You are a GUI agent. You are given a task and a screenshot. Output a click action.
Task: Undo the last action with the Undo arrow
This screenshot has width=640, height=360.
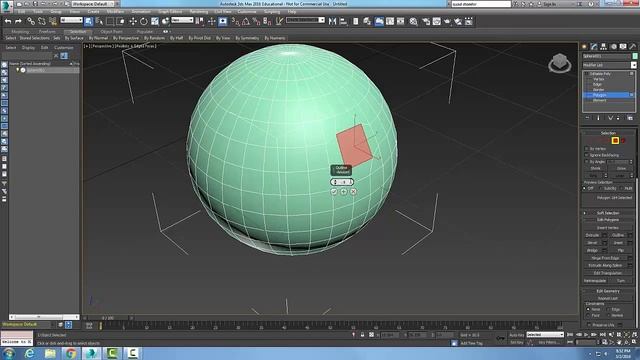pos(8,21)
